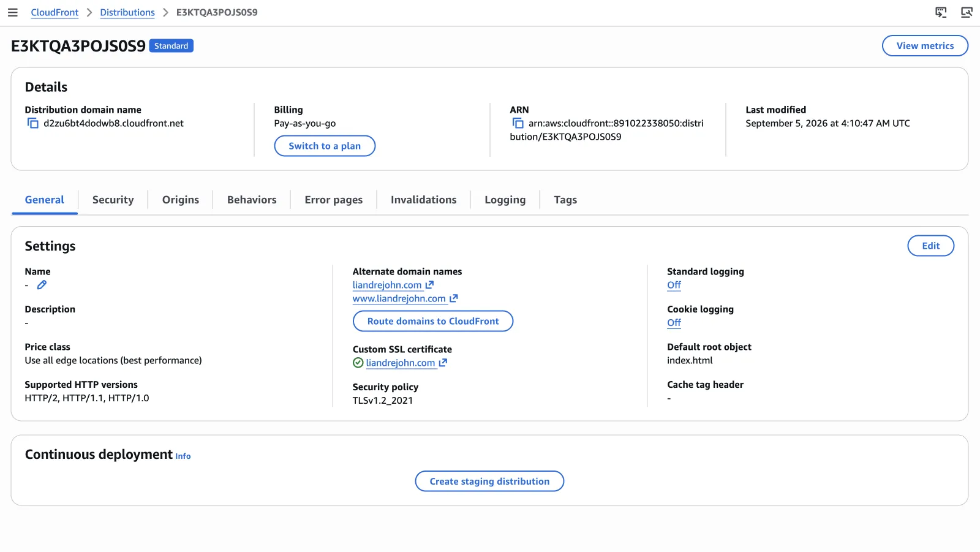Copy the distribution ARN
This screenshot has height=552, width=980.
[518, 123]
